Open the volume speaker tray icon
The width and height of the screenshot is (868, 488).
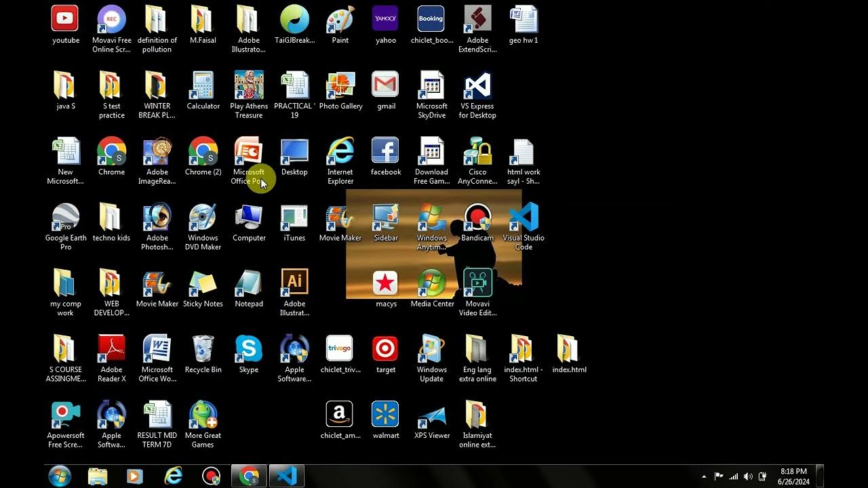pyautogui.click(x=748, y=476)
